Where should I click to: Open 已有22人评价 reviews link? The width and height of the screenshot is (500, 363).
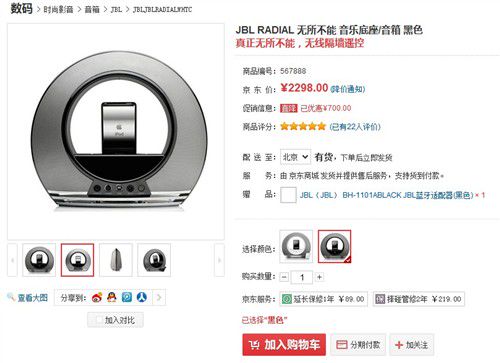[355, 127]
